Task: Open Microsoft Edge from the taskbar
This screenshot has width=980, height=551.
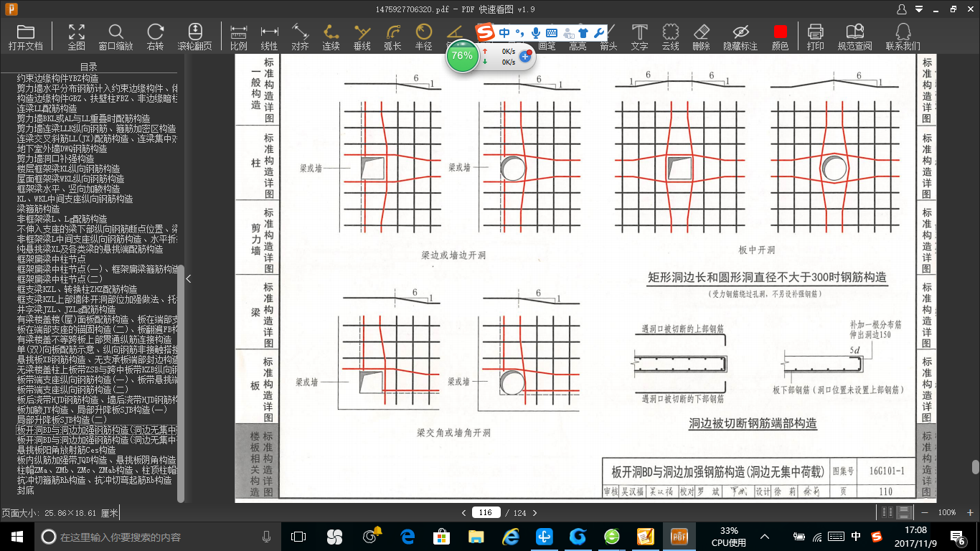Action: [407, 537]
